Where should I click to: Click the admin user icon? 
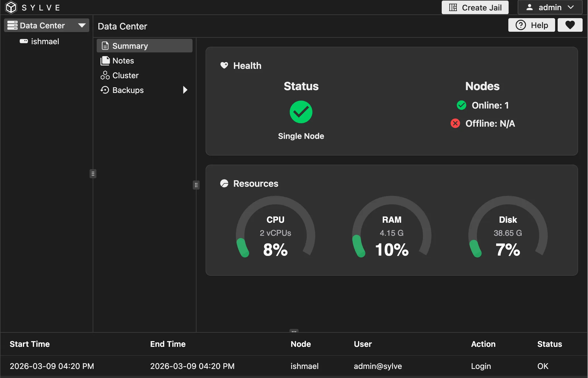coord(530,7)
